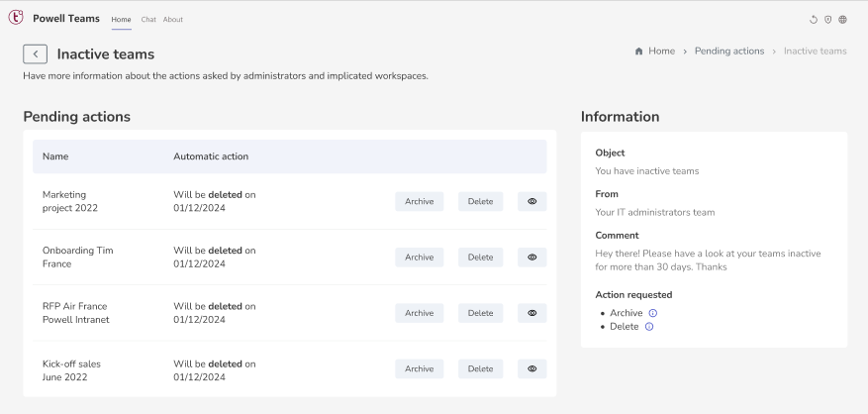Archive the RFP Air France Powell Intranet team

(x=419, y=313)
